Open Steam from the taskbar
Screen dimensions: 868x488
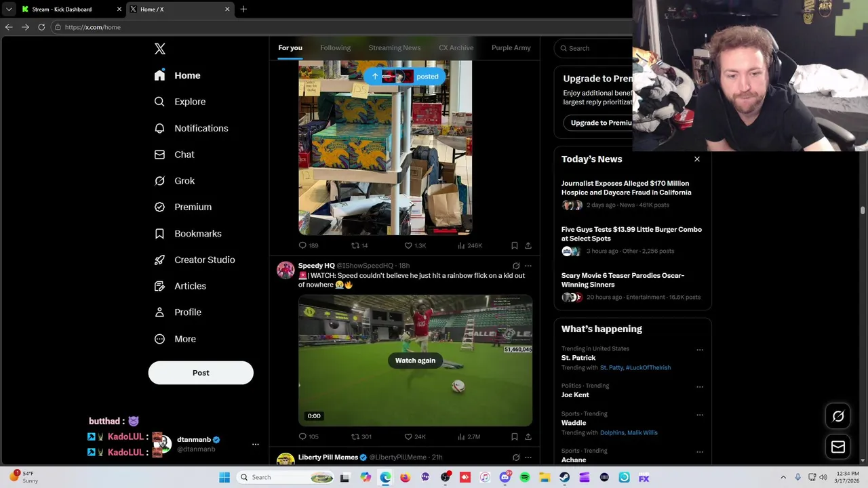(x=564, y=477)
